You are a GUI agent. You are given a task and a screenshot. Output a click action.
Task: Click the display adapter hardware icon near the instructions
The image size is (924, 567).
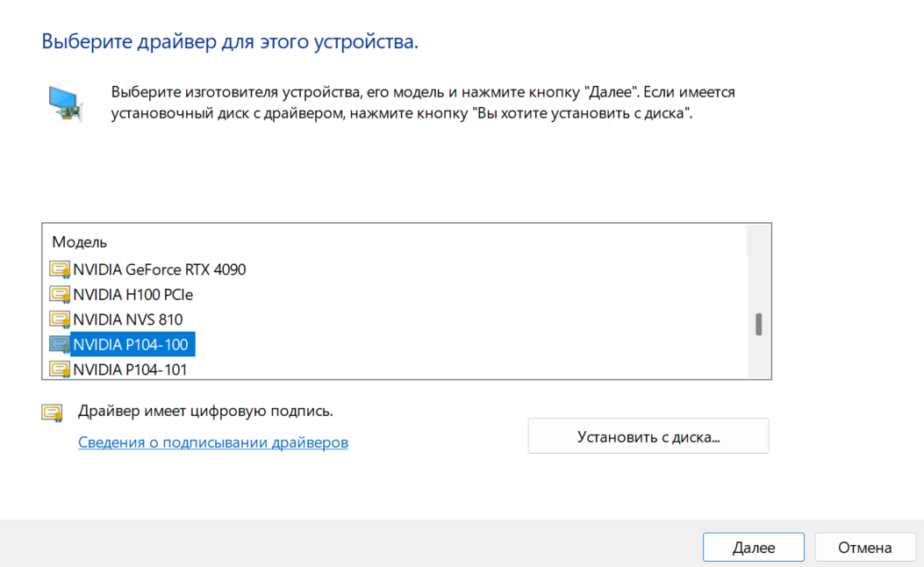click(65, 104)
